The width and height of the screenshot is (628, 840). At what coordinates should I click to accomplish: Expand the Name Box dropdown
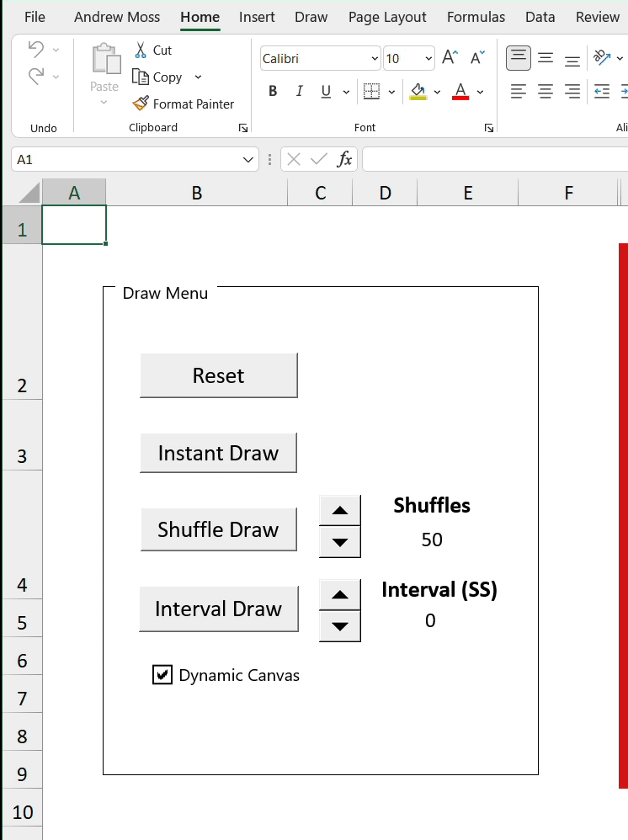click(x=249, y=159)
